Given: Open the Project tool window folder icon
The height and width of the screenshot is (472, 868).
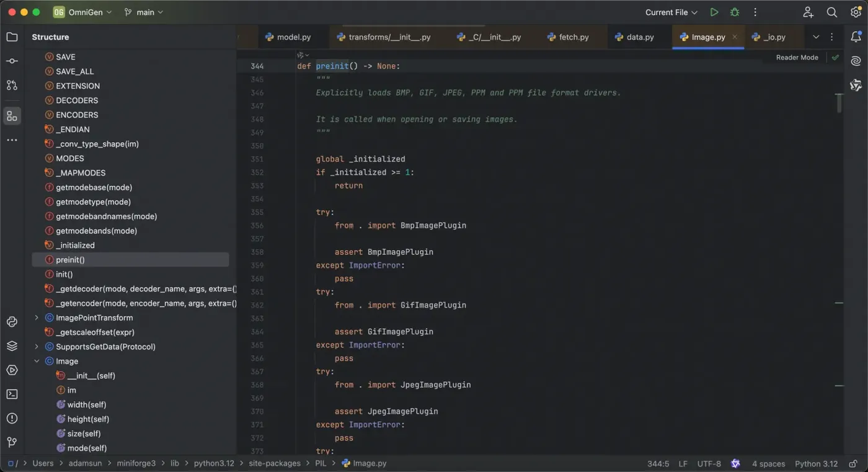Looking at the screenshot, I should (x=12, y=37).
